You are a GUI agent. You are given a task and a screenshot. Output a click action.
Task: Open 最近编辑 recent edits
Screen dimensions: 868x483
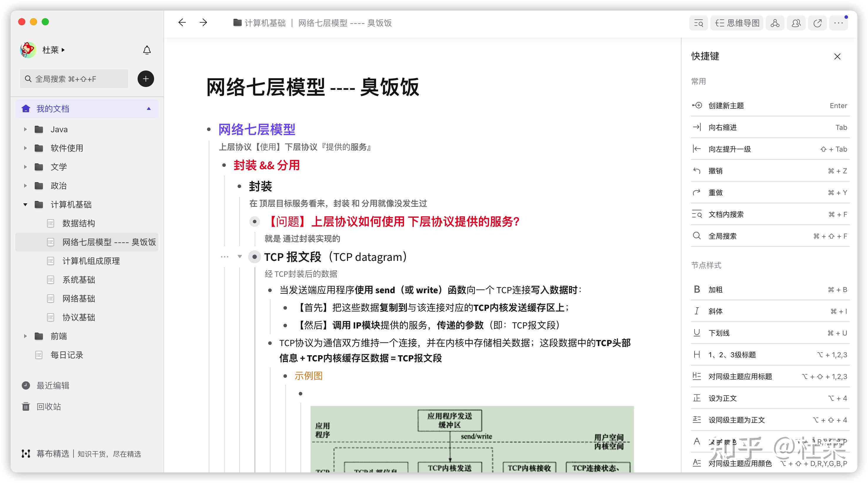[x=46, y=385]
